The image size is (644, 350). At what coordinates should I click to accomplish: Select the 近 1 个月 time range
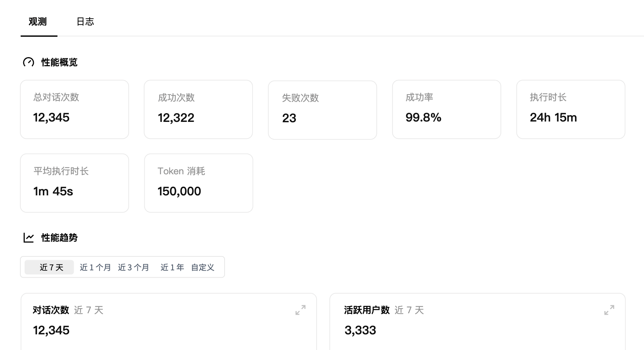(x=95, y=267)
